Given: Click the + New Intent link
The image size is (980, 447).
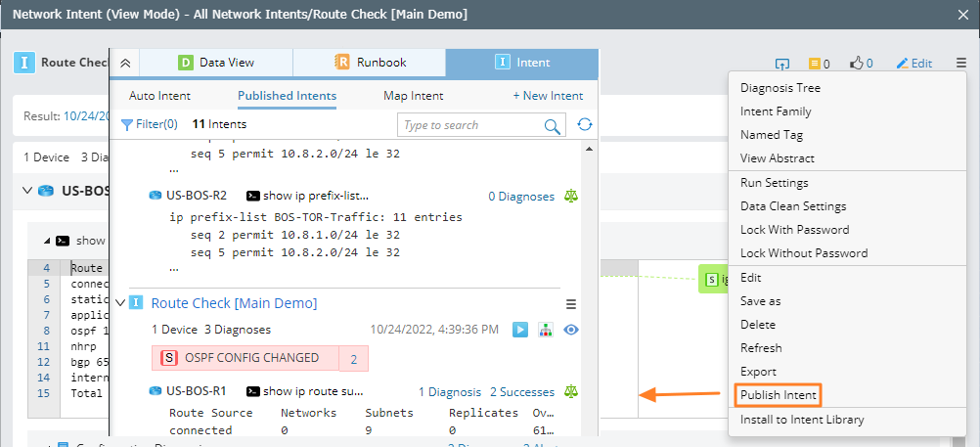Looking at the screenshot, I should [548, 96].
